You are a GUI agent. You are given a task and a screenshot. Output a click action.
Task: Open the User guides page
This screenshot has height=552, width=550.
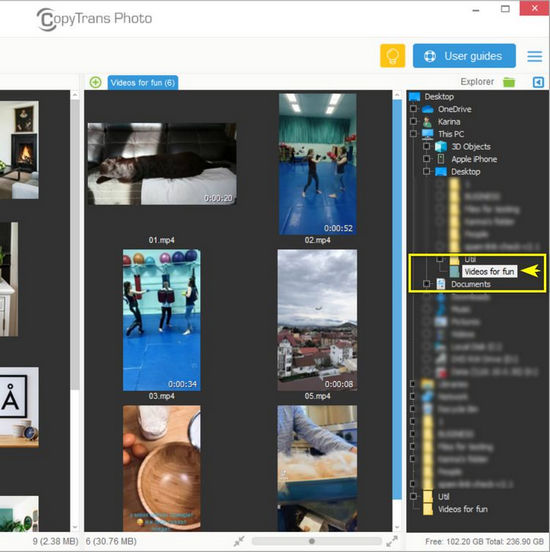464,56
